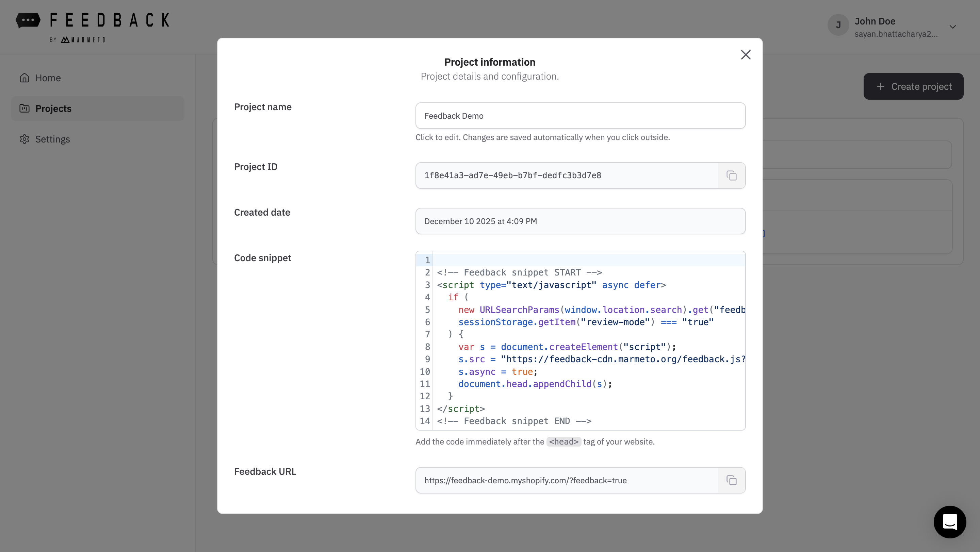Expand the account menu chevron
The image size is (980, 552).
pos(953,26)
